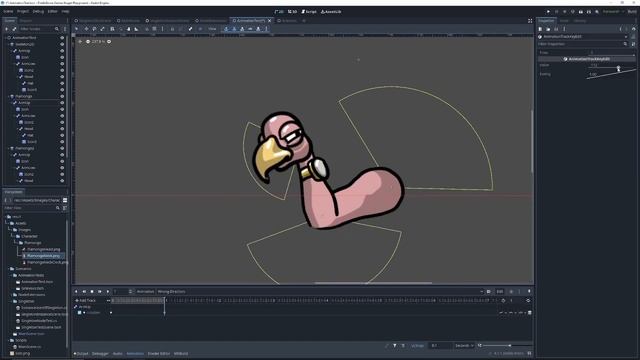Select the Move Mode tool
The width and height of the screenshot is (640, 360).
86,29
